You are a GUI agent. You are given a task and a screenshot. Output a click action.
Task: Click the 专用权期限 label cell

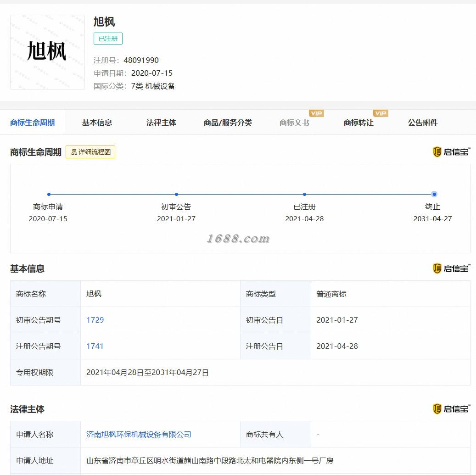45,372
